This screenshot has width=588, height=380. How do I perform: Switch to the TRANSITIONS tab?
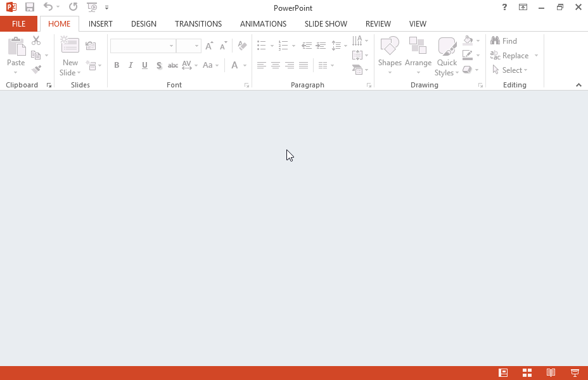[x=198, y=24]
